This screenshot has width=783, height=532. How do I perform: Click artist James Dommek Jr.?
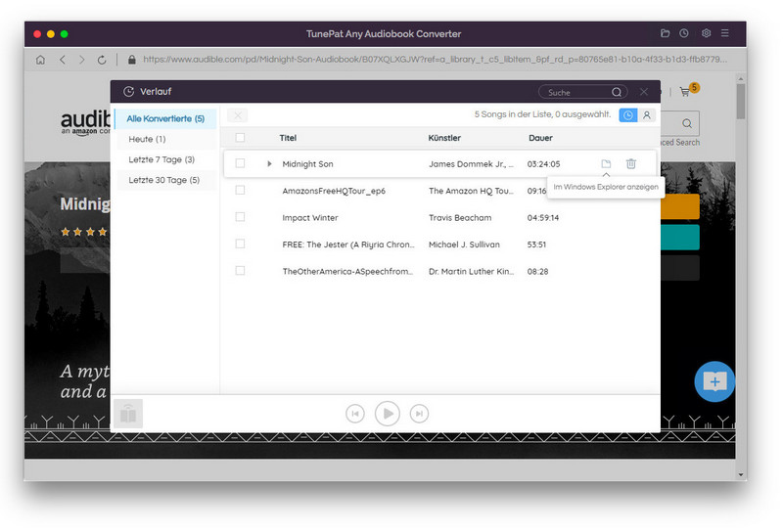(471, 164)
